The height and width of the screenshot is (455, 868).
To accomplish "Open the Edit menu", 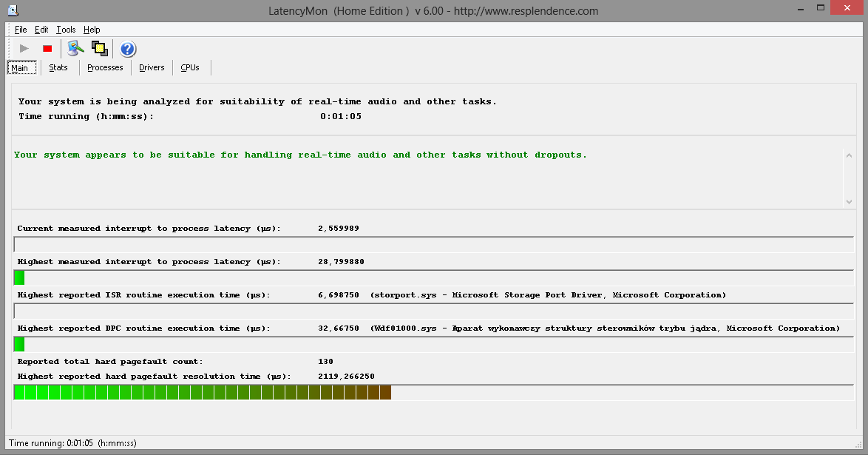I will point(41,30).
